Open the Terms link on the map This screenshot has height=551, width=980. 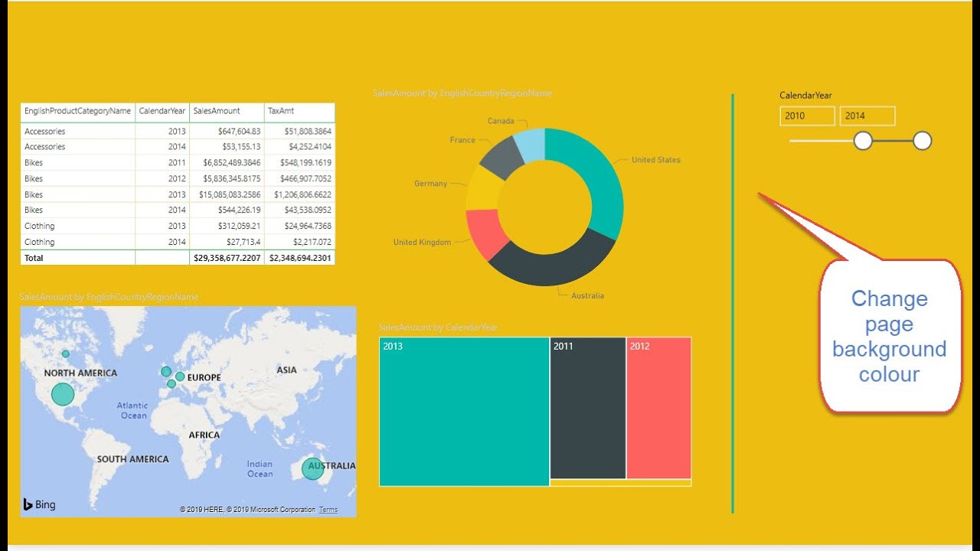coord(328,510)
